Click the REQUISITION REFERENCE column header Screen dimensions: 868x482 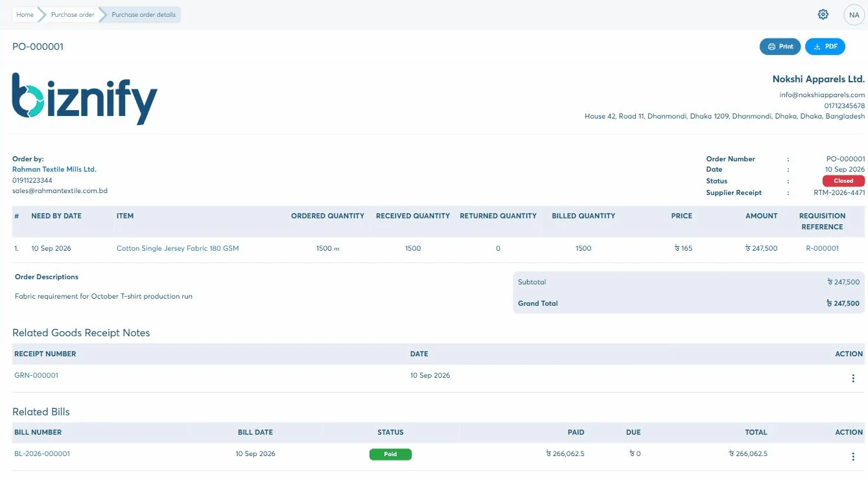coord(822,222)
